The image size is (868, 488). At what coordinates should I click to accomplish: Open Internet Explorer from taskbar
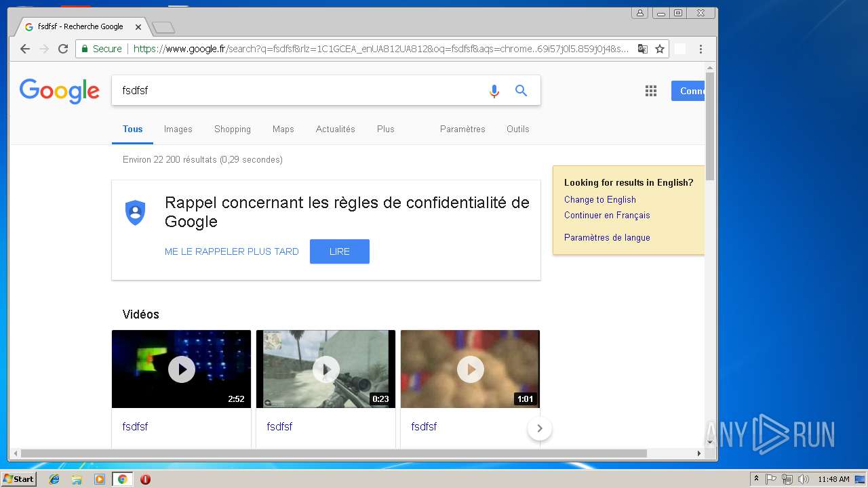point(54,479)
